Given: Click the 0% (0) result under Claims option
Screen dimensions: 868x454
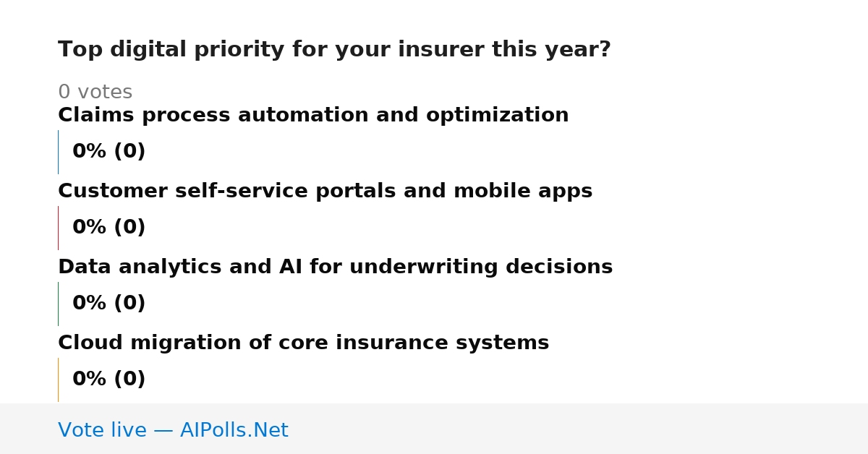Looking at the screenshot, I should point(109,152).
